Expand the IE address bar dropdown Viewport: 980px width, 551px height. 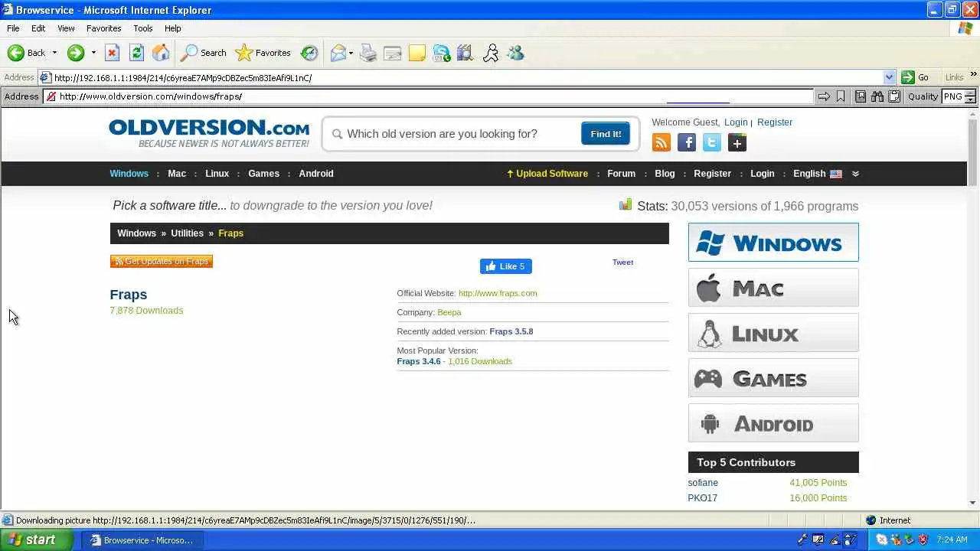(x=889, y=77)
